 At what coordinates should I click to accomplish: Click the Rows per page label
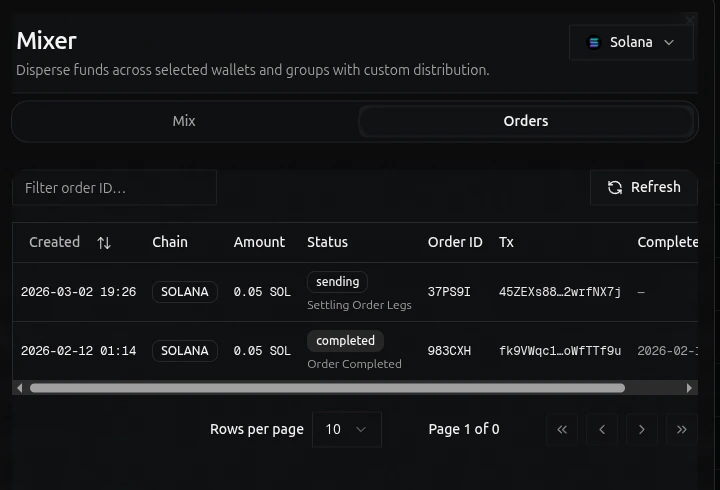tap(257, 429)
